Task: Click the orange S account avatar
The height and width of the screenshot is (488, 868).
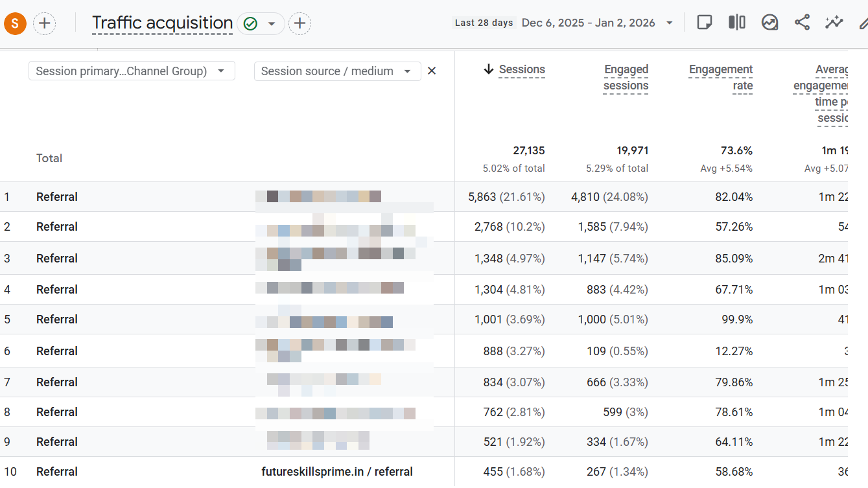Action: point(14,23)
